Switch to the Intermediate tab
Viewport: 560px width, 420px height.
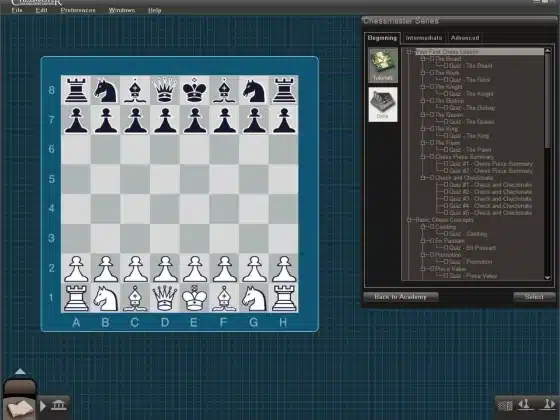(424, 38)
